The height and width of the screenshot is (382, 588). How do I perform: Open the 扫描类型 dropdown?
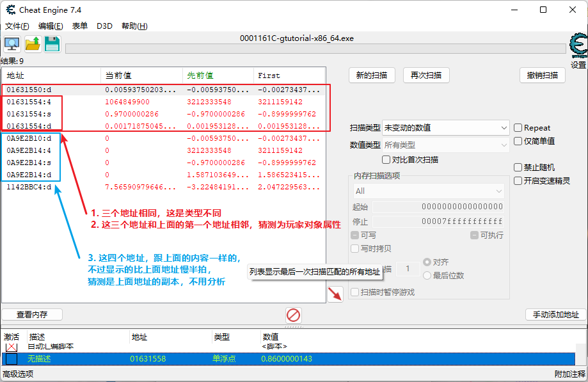click(445, 128)
